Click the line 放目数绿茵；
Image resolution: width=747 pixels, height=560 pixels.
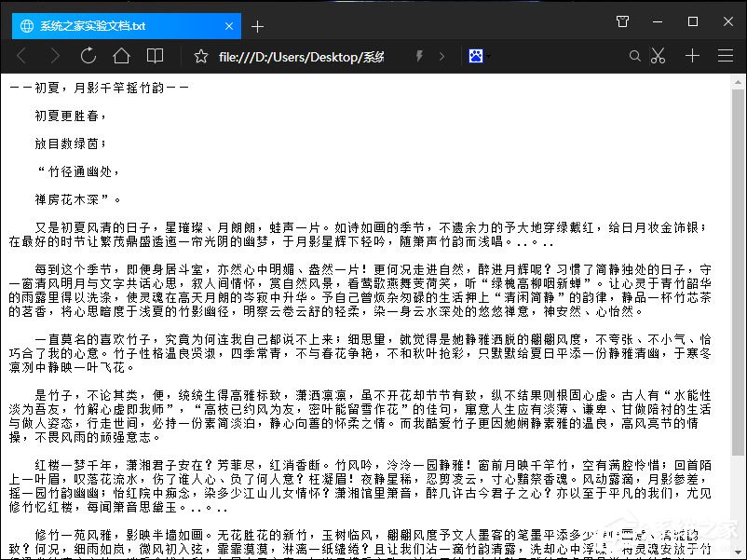pos(71,143)
